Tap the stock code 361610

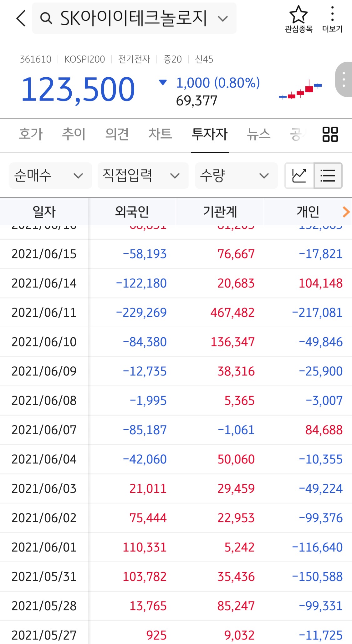[35, 59]
